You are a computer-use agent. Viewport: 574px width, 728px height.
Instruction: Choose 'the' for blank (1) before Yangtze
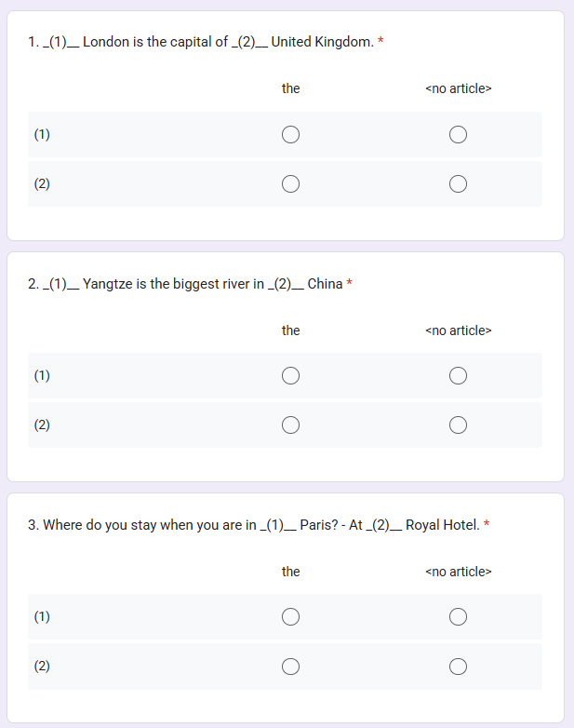(x=290, y=376)
